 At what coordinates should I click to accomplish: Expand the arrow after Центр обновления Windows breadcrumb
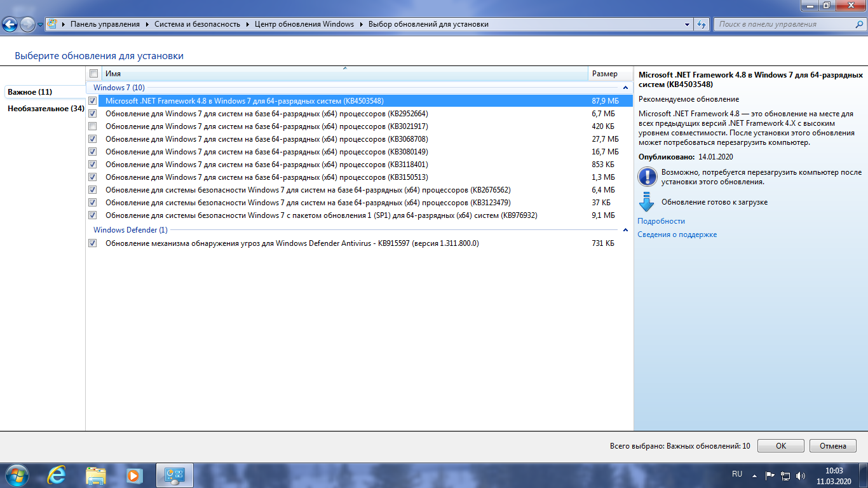point(361,24)
